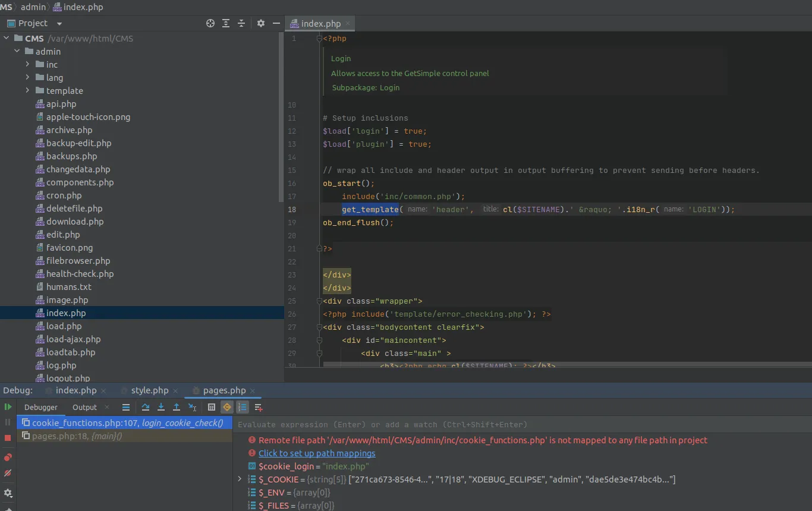Viewport: 812px width, 511px height.
Task: Click the New Watch icon in the variables toolbar
Action: point(258,407)
